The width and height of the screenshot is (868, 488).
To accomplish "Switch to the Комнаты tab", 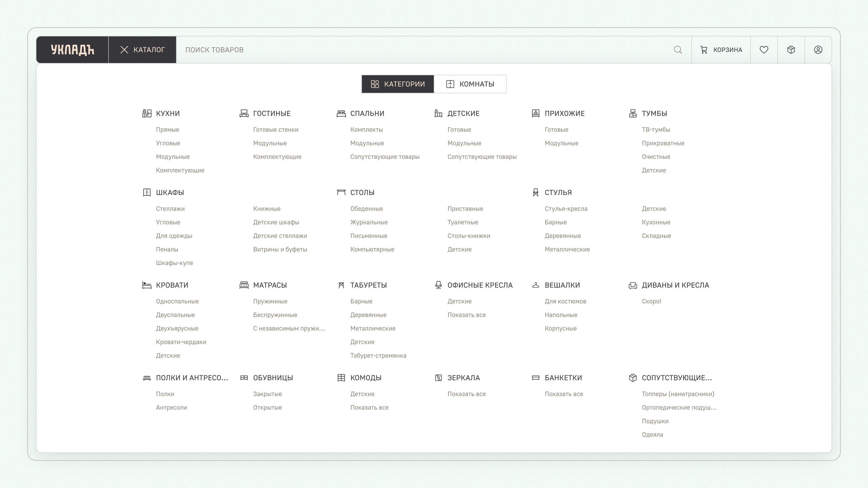I will (470, 84).
